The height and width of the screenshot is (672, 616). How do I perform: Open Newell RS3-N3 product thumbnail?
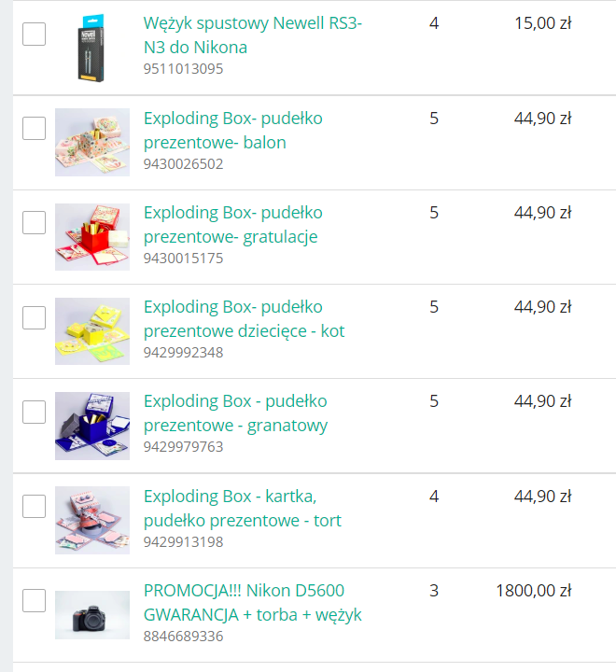pos(91,47)
